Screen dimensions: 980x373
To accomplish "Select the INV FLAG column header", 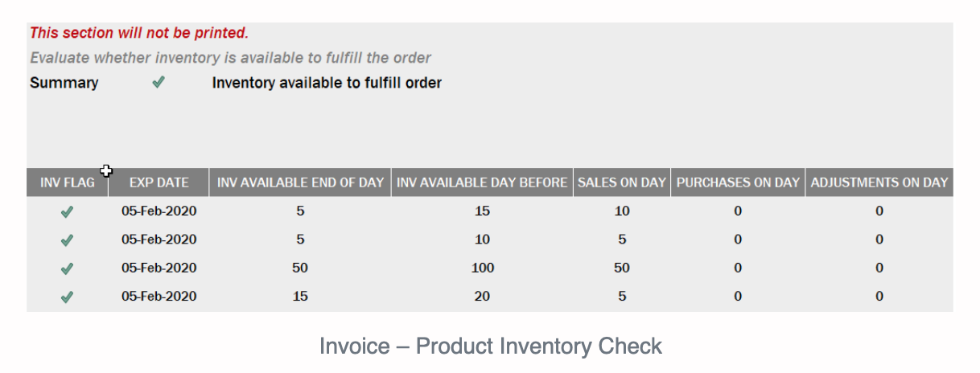I will [x=68, y=182].
